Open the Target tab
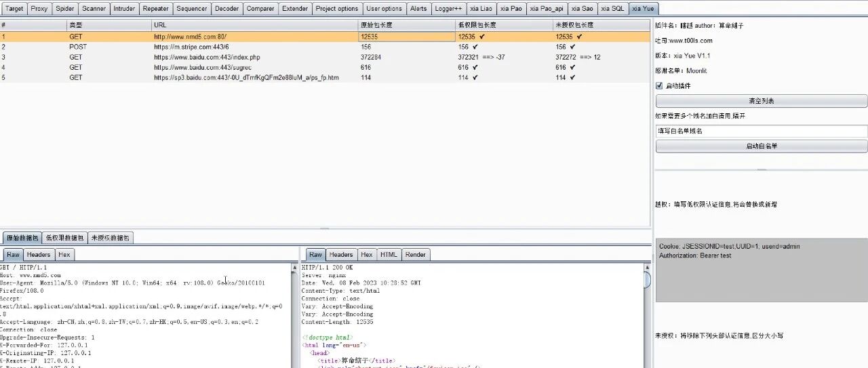Image resolution: width=868 pixels, height=368 pixels. coord(14,9)
